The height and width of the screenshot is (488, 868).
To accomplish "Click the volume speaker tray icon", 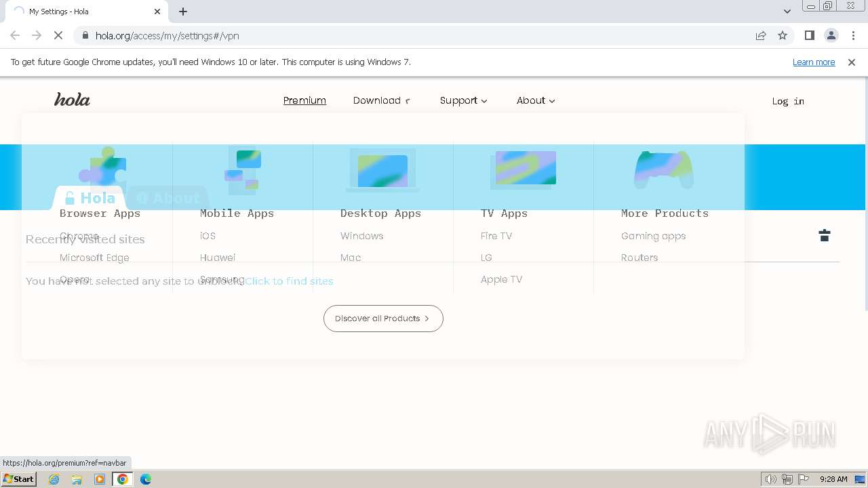I will pyautogui.click(x=770, y=479).
